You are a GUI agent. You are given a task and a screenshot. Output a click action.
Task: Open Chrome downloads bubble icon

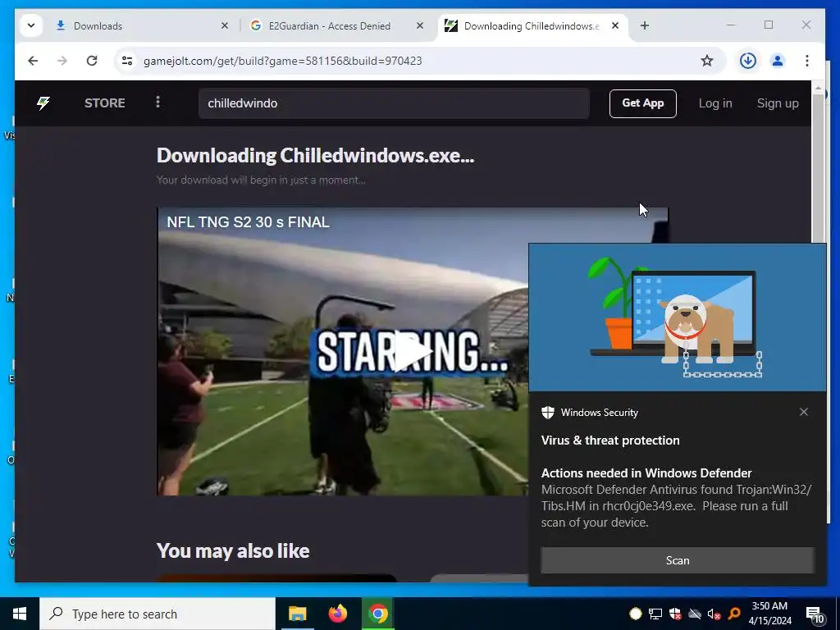(x=748, y=61)
